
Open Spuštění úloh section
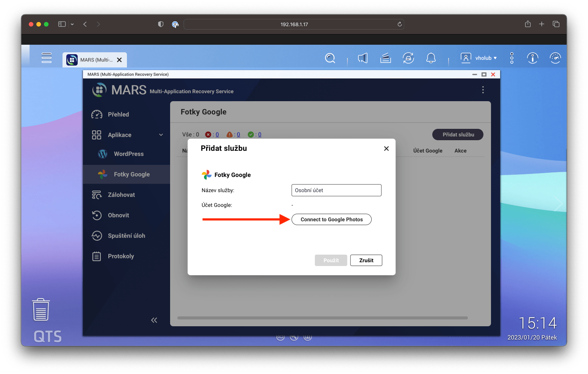click(127, 236)
